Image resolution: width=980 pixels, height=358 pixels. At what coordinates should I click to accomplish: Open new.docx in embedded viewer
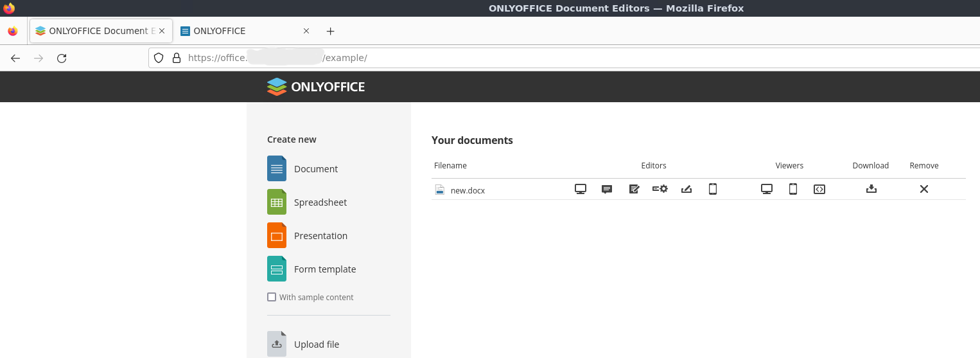[x=819, y=189]
